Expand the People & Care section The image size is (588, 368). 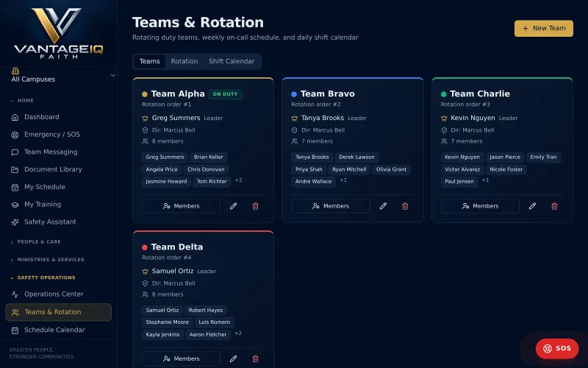point(35,242)
